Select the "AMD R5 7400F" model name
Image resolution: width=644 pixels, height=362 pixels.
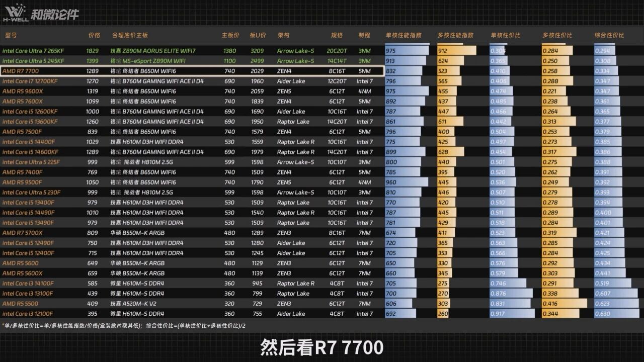pos(23,172)
